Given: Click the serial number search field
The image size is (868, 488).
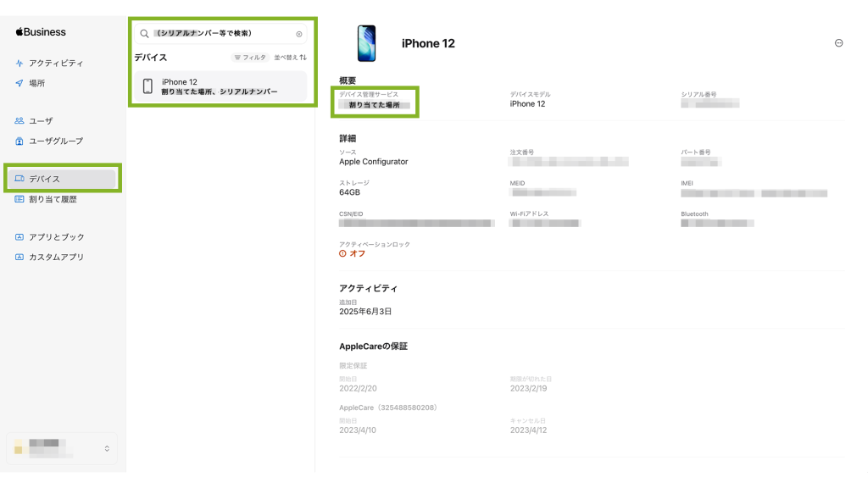Looking at the screenshot, I should (220, 33).
